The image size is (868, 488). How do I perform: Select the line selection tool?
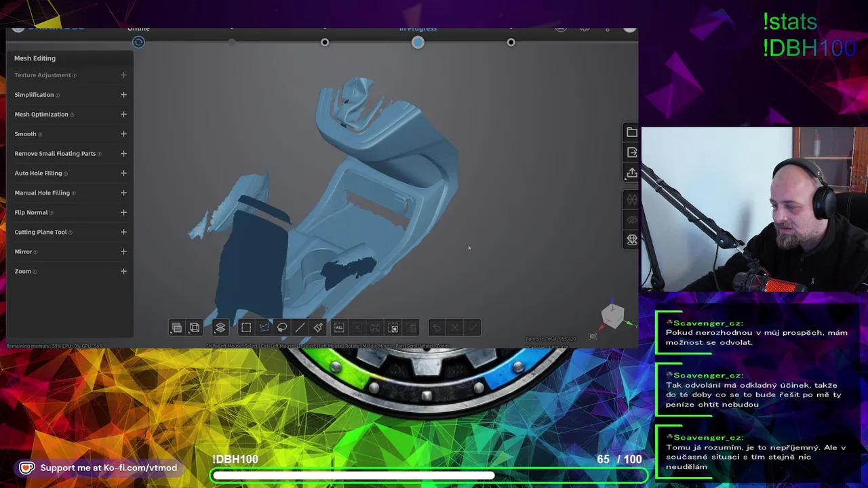tap(300, 328)
